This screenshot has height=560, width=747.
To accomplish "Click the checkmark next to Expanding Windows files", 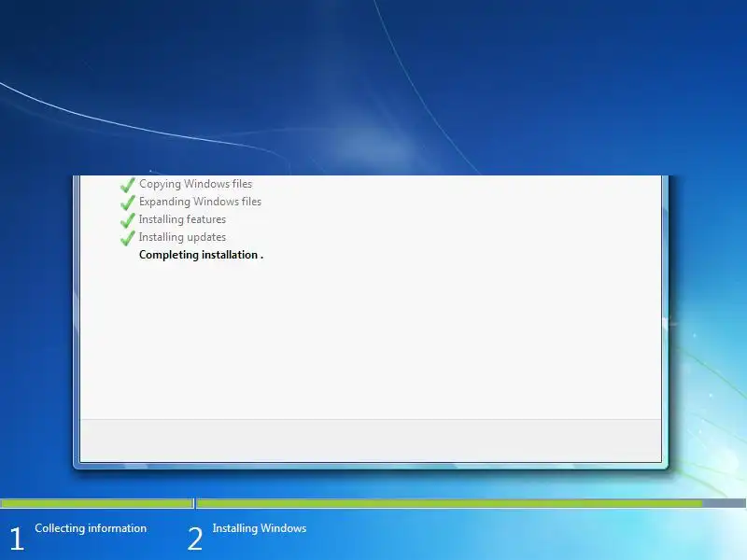I will (128, 203).
